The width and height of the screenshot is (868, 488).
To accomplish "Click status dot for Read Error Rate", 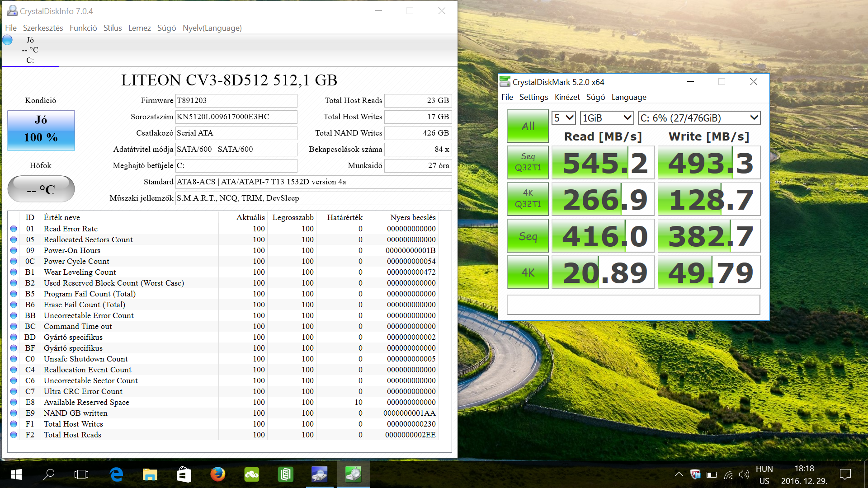I will tap(14, 229).
